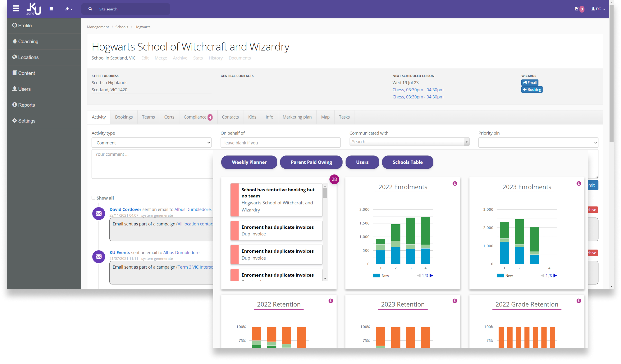Click the Merge link
This screenshot has width=621, height=364.
pyautogui.click(x=161, y=58)
